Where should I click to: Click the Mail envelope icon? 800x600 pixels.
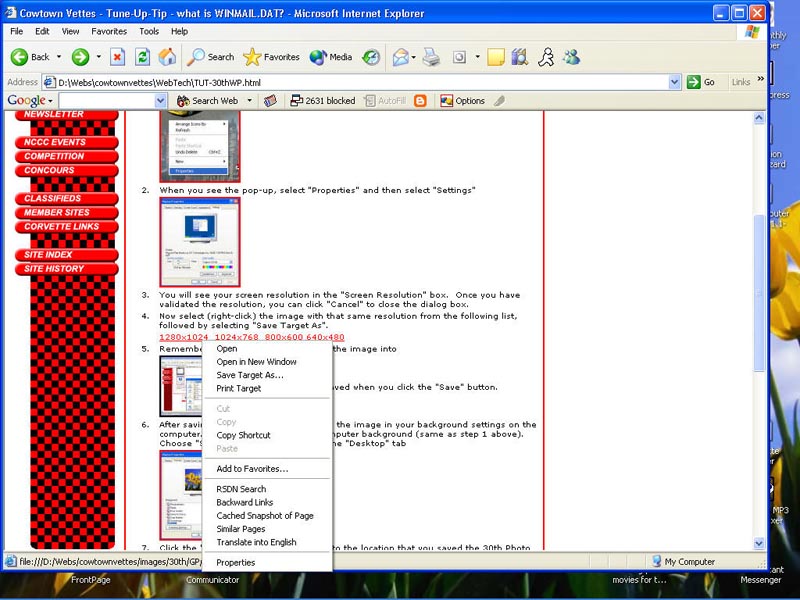[x=401, y=57]
